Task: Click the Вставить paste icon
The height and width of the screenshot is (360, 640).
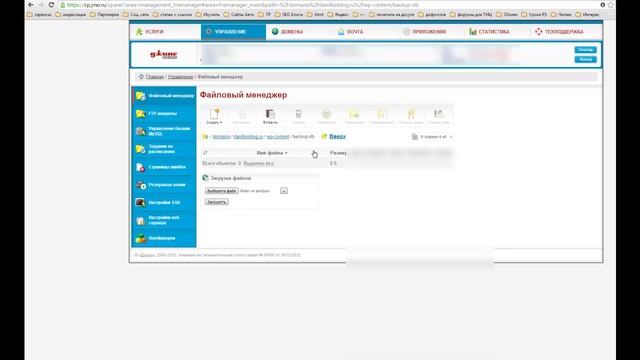Action: point(270,116)
